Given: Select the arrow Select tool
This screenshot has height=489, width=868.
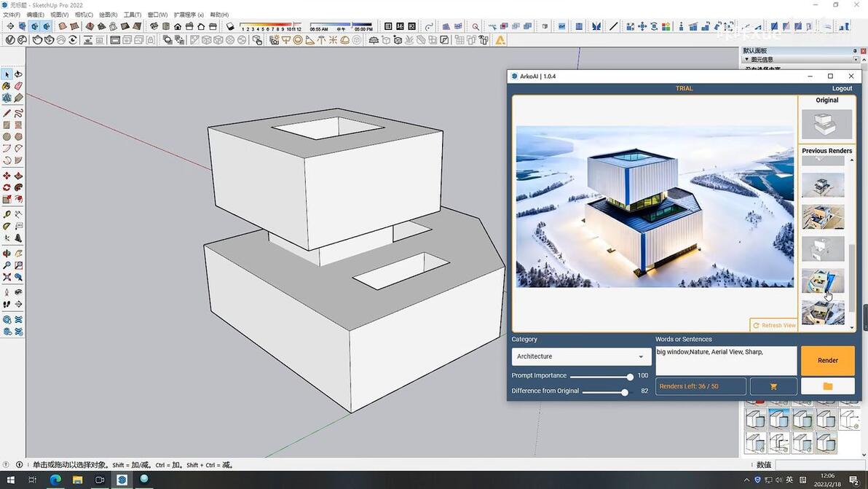Looking at the screenshot, I should tap(7, 74).
